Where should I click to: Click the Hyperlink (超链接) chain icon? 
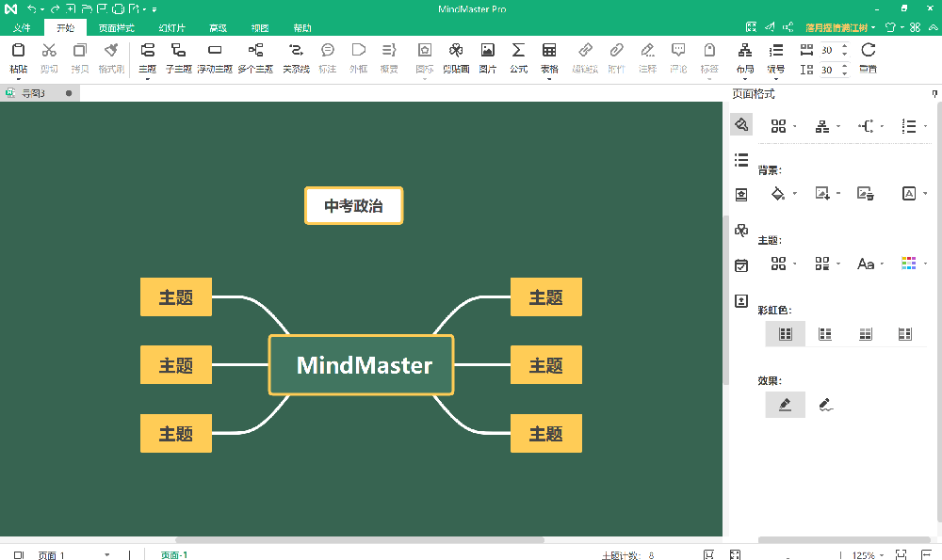[585, 51]
